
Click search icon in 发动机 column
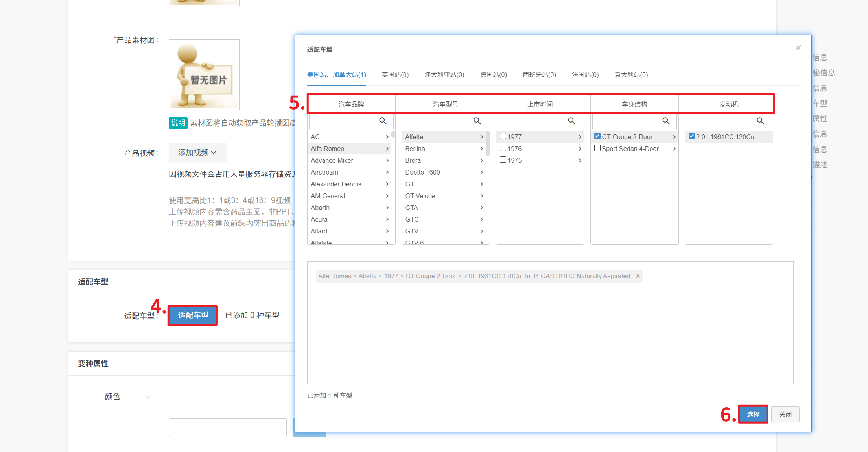(760, 121)
